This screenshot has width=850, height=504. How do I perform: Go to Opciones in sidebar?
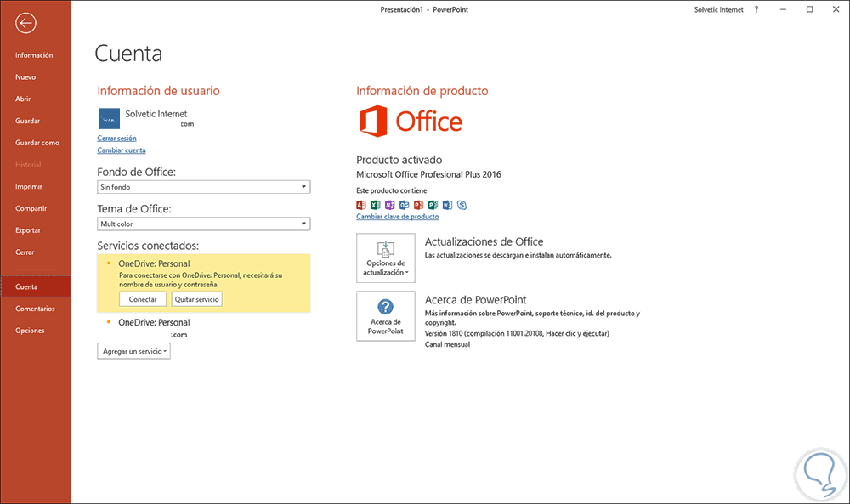[x=30, y=331]
